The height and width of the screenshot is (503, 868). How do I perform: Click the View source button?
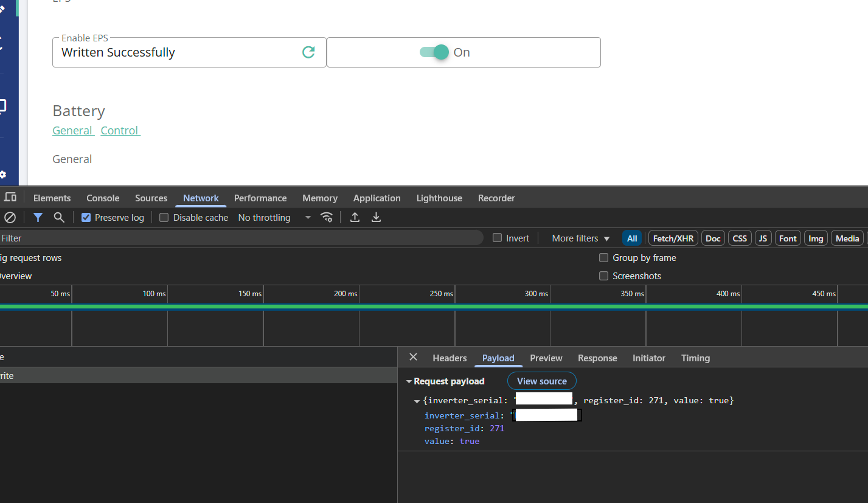coord(541,381)
